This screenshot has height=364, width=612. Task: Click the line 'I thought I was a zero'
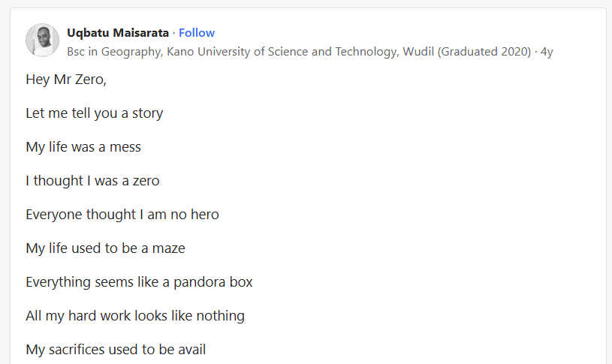point(92,181)
